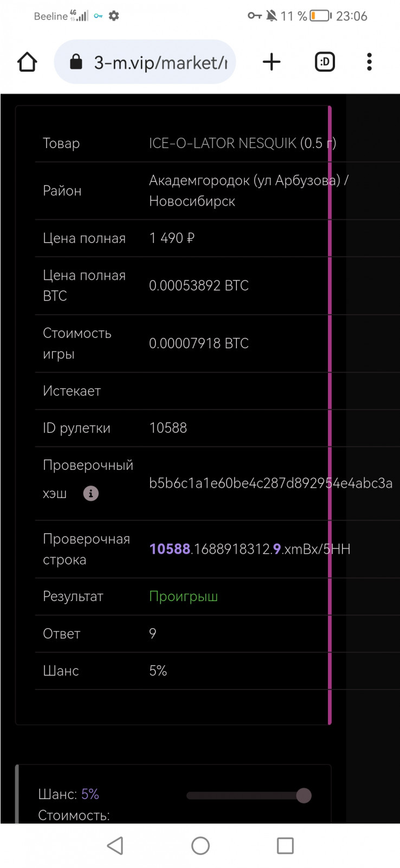Tap the purple 5% chance value
This screenshot has height=868, width=400.
(x=90, y=794)
